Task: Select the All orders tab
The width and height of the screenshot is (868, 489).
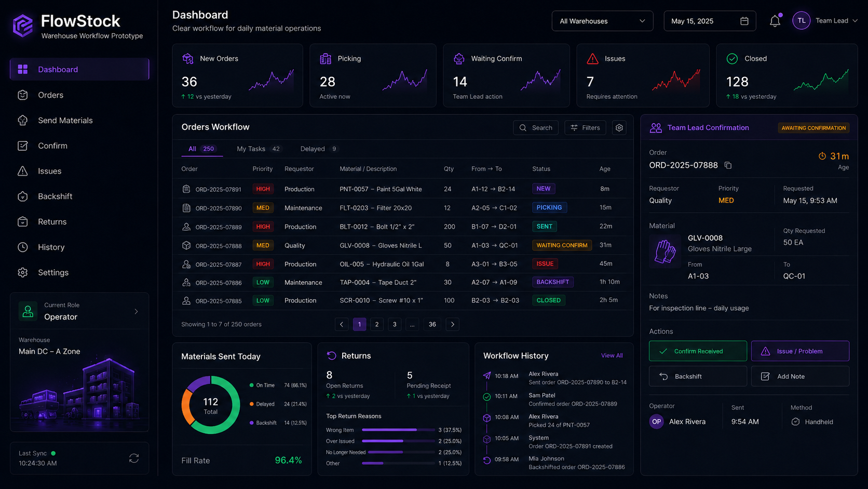Action: point(202,149)
